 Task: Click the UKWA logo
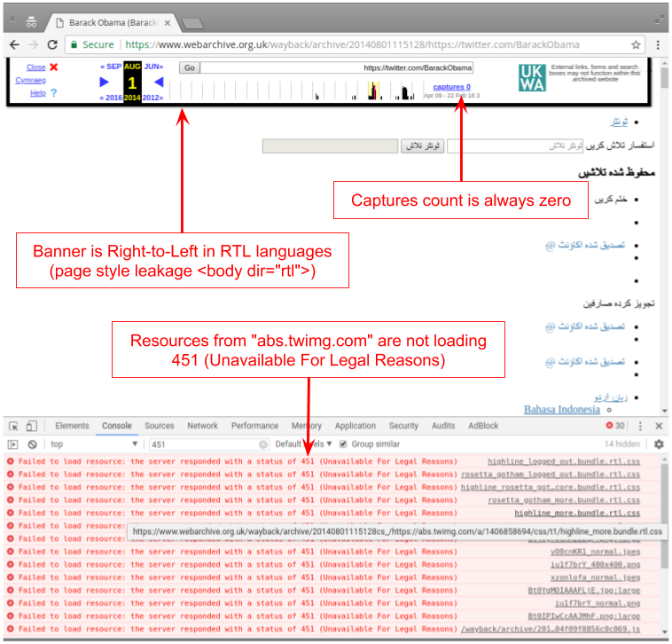point(532,77)
